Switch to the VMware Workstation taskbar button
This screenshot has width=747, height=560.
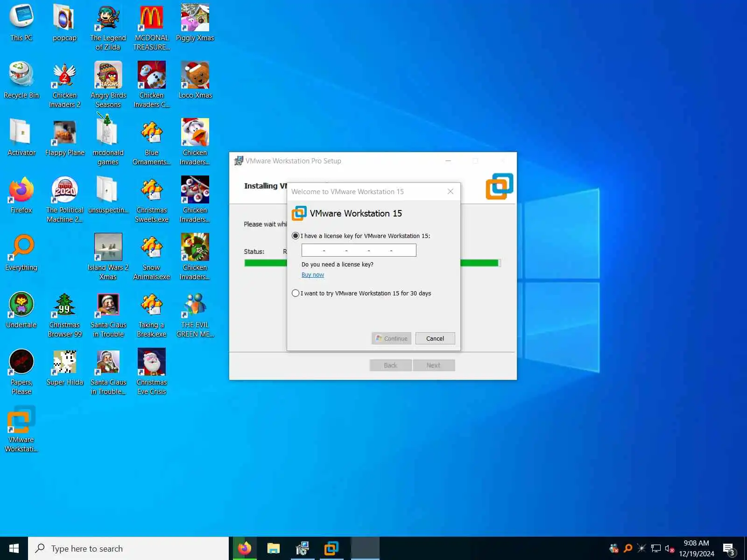coord(331,548)
